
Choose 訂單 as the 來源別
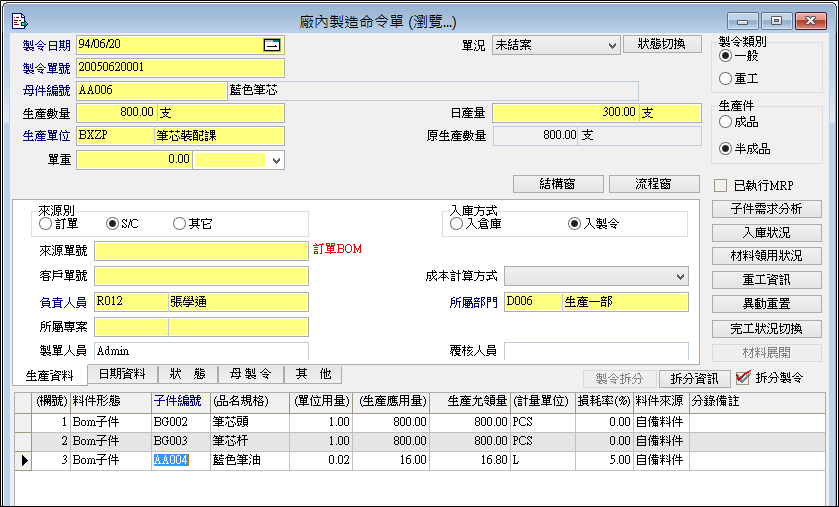[x=46, y=224]
